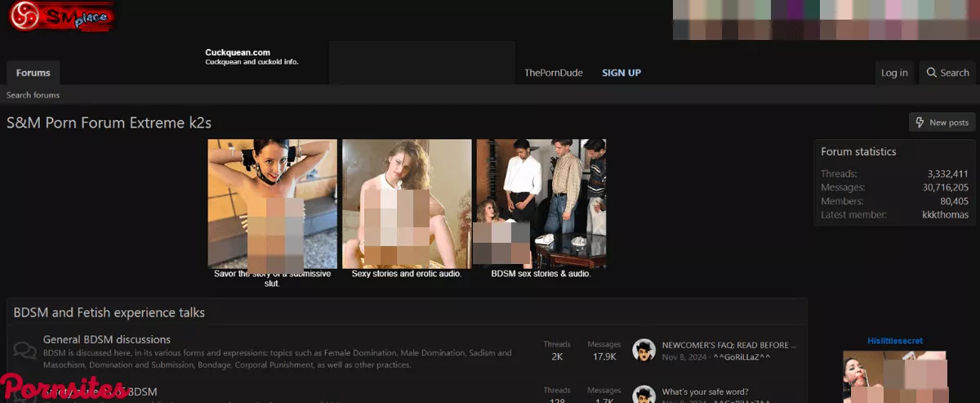Open the Cuckquean.com banner link

[238, 53]
